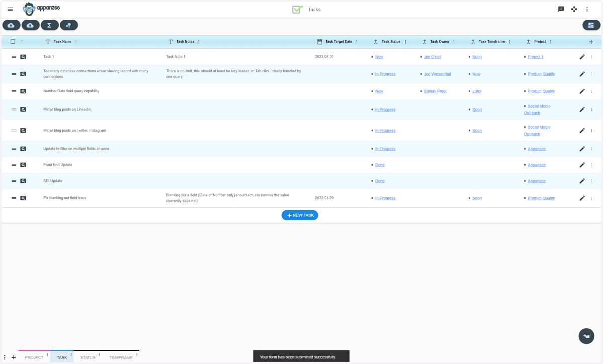
Task: Select the TASK tab
Action: point(62,357)
